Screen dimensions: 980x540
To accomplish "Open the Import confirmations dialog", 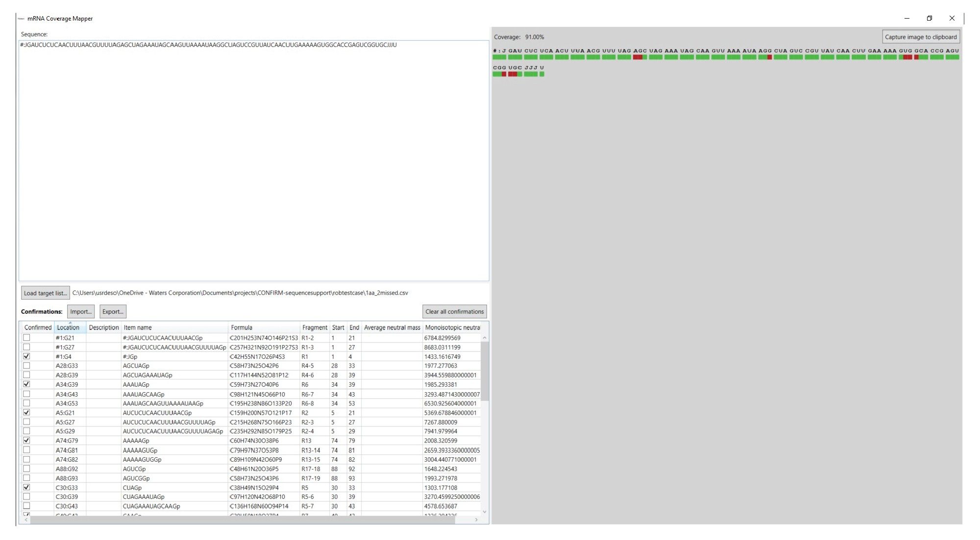I will pyautogui.click(x=80, y=311).
